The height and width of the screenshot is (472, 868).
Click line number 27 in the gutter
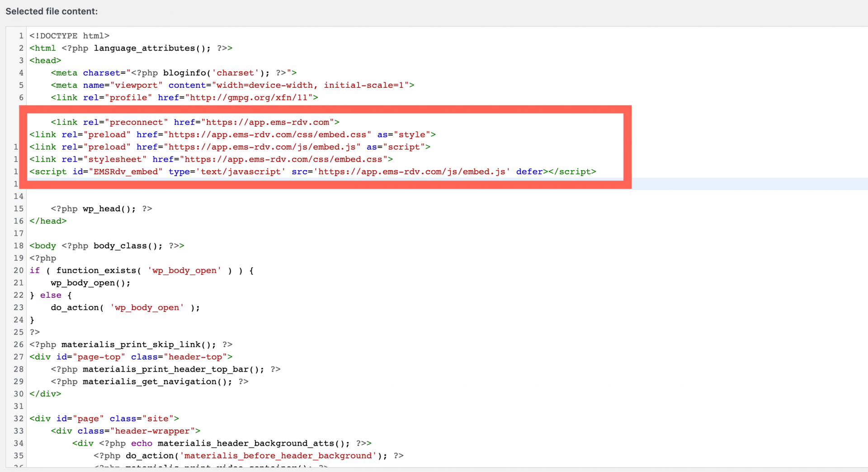pyautogui.click(x=19, y=357)
